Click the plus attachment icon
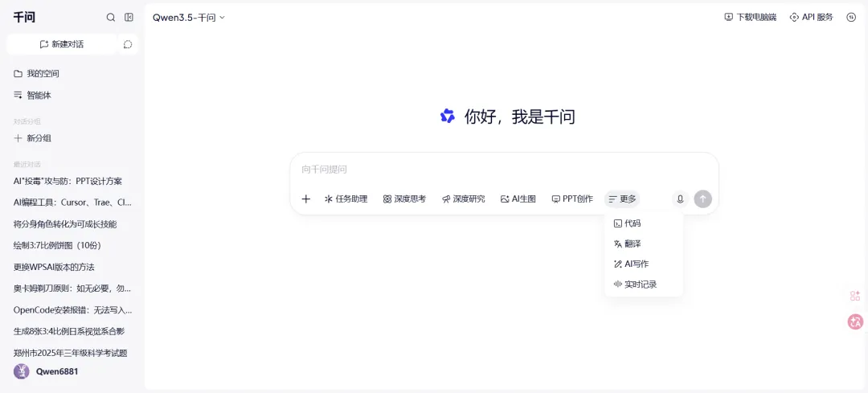 pos(306,199)
